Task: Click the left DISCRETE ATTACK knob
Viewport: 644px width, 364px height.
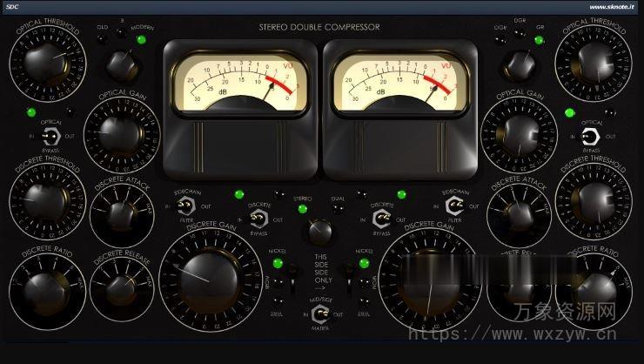Action: tap(122, 217)
